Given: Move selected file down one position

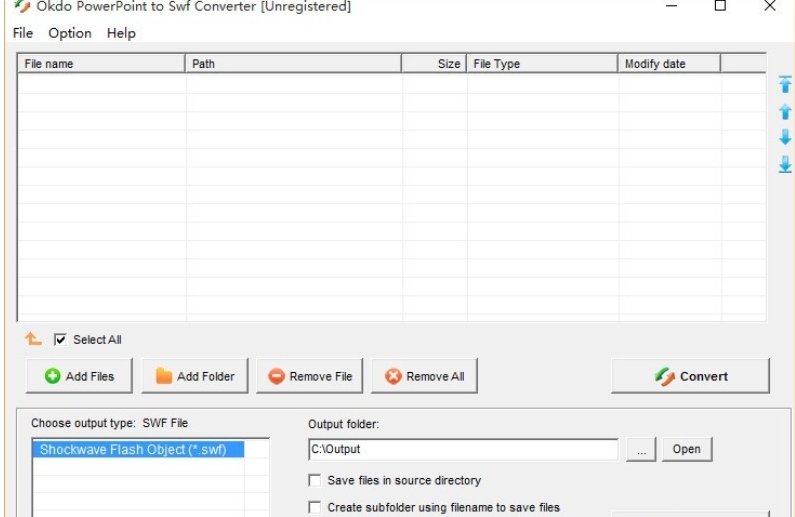Looking at the screenshot, I should click(785, 137).
